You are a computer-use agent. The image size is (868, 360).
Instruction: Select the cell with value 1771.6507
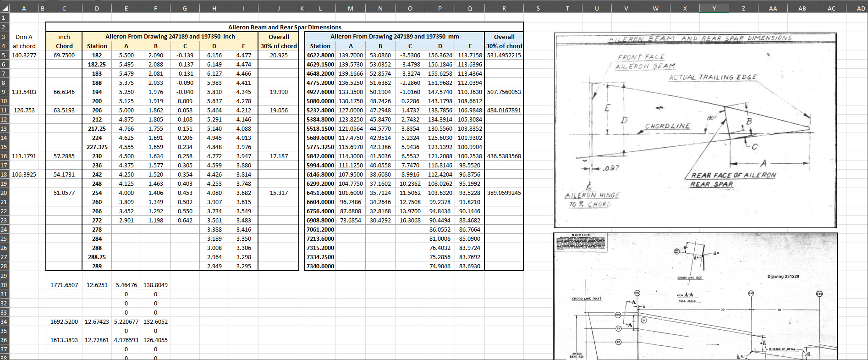(64, 285)
